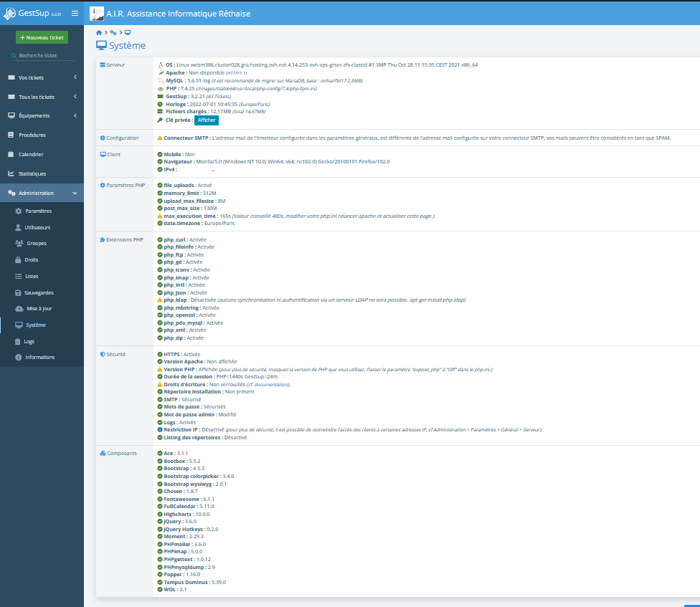Click the Système page title
This screenshot has width=700, height=607.
pos(127,45)
